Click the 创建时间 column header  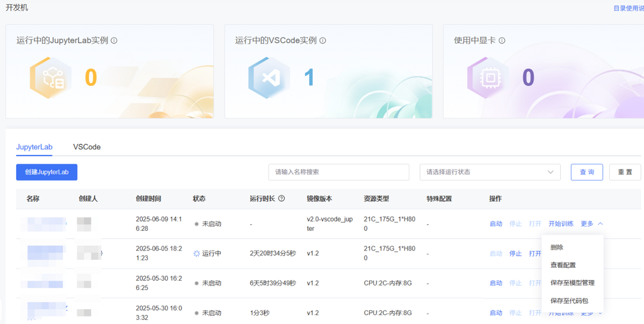point(148,199)
